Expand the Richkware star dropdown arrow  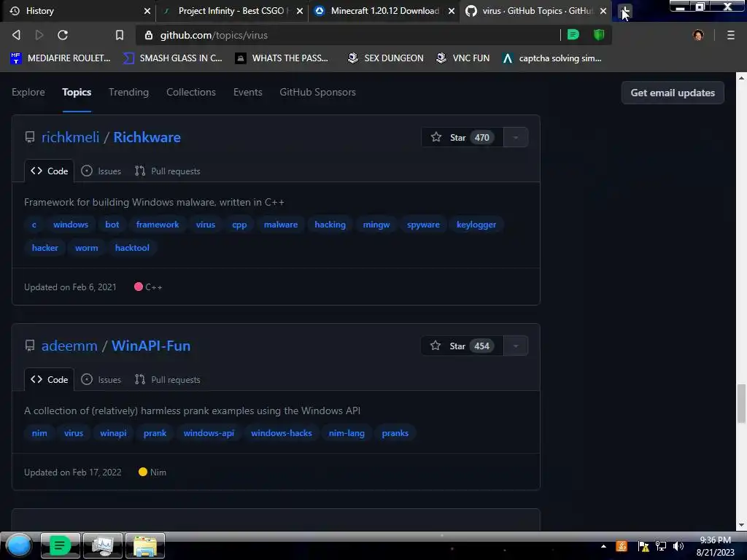click(x=516, y=138)
